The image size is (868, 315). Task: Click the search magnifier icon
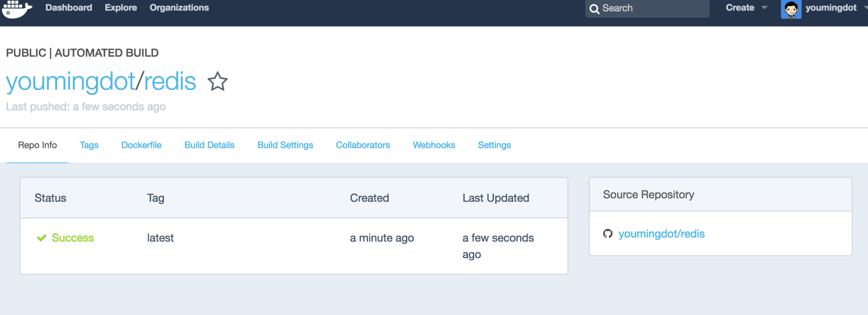(595, 9)
